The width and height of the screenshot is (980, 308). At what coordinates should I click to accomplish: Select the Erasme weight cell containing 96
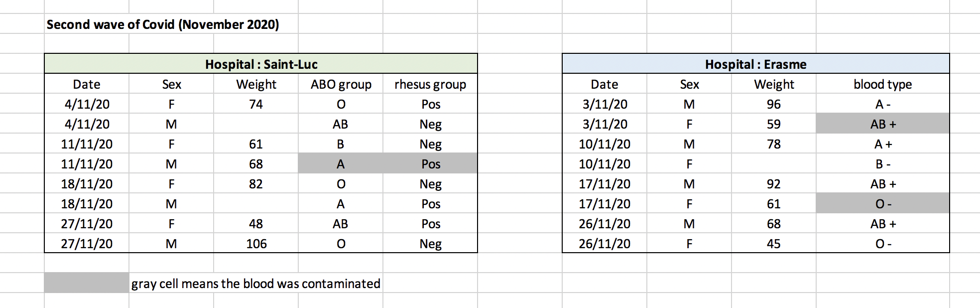773,104
